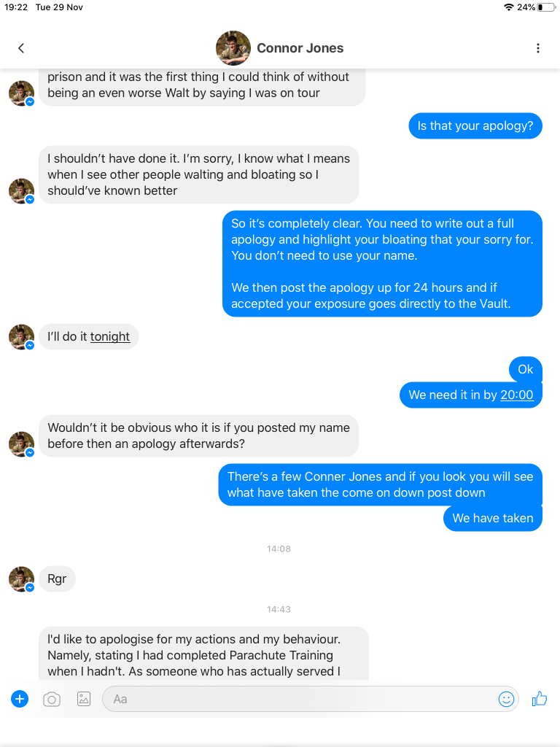Open the emoji smiley picker
The height and width of the screenshot is (747, 560).
[x=506, y=699]
